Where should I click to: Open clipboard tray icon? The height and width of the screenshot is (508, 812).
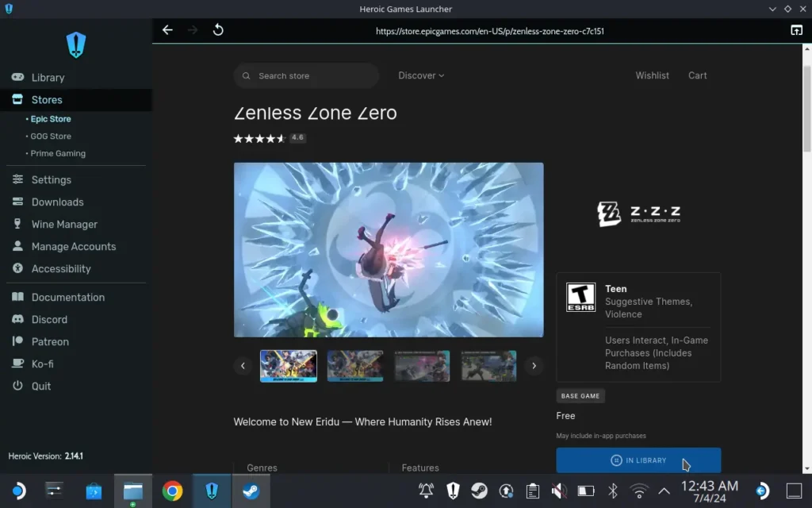532,491
